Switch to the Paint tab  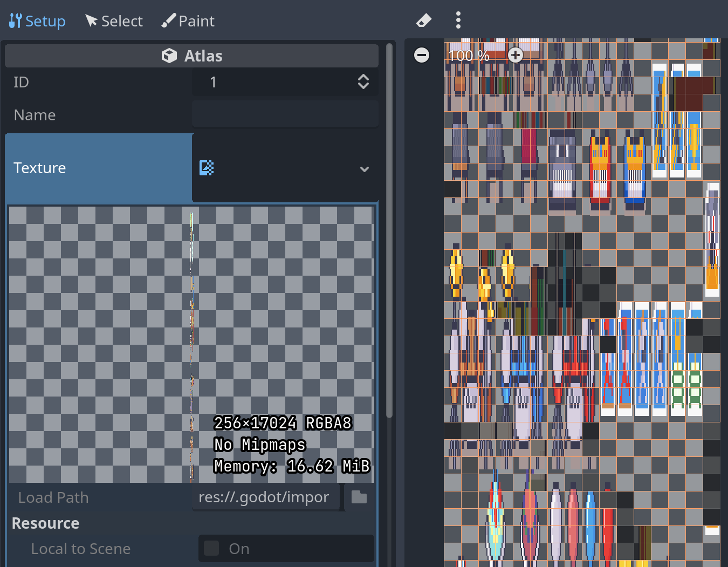[x=188, y=20]
